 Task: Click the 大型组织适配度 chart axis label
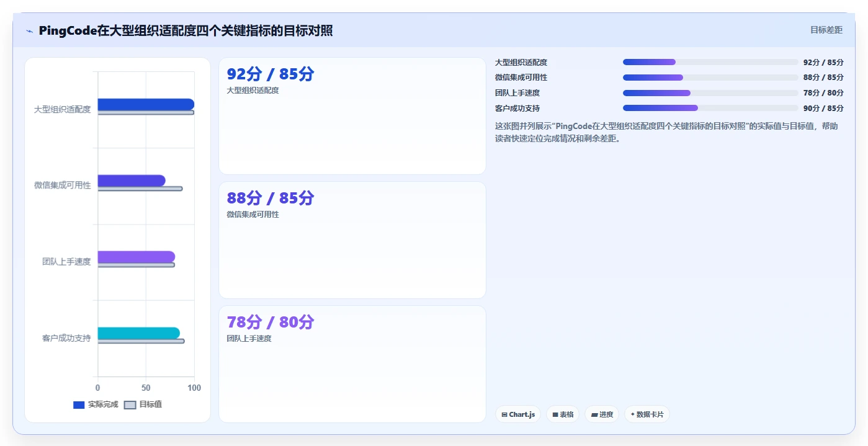[x=62, y=109]
